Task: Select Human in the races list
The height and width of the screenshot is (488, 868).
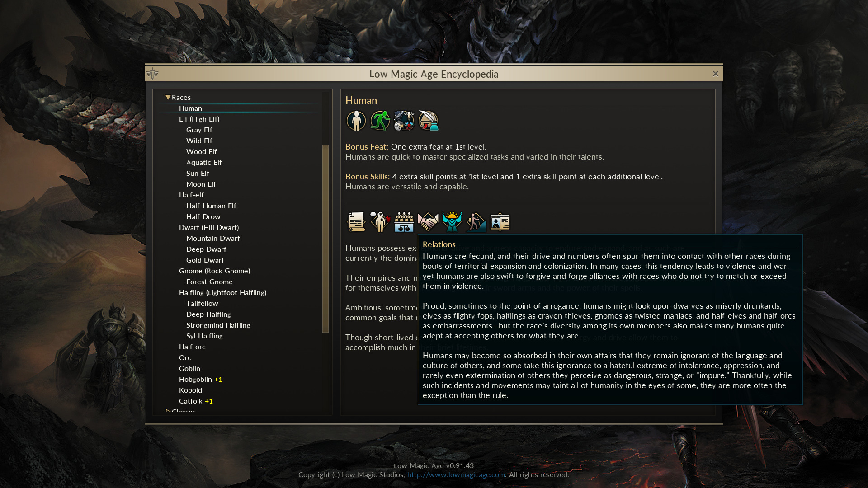Action: (x=190, y=108)
